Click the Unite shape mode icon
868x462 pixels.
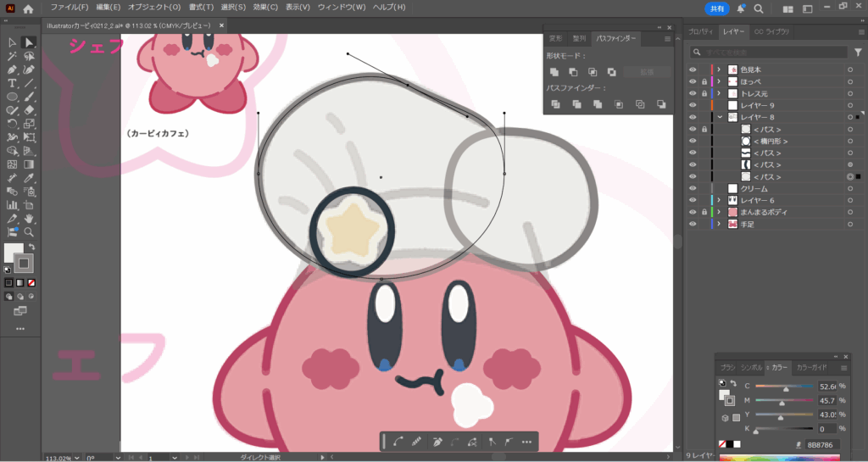554,72
